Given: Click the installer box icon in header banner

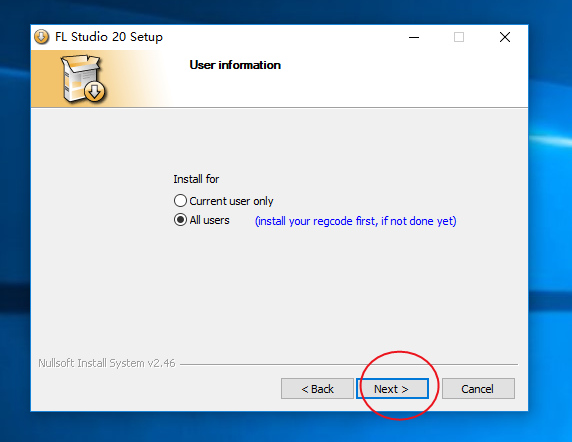Looking at the screenshot, I should tap(83, 78).
